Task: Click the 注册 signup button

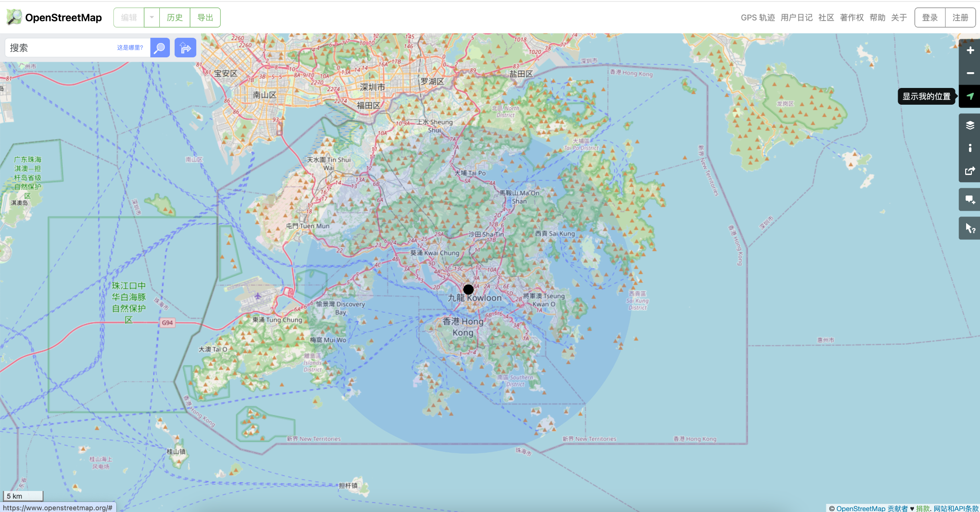Action: [x=959, y=17]
